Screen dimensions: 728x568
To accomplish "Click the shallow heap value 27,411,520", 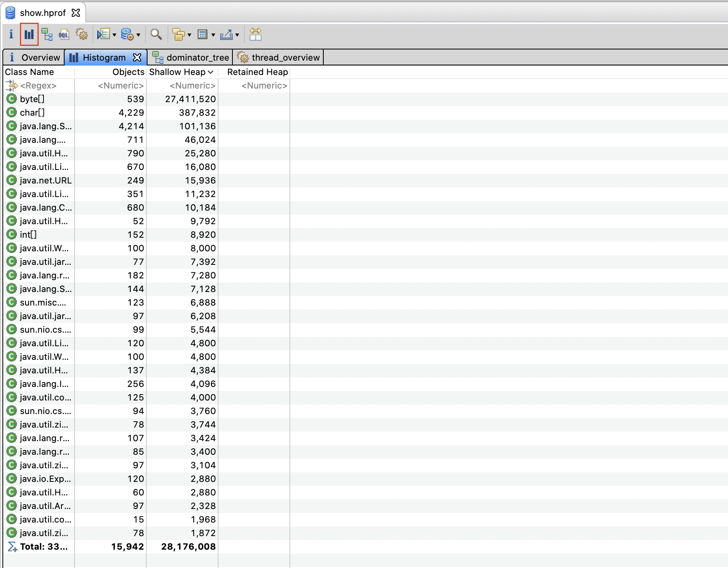I will [x=191, y=99].
